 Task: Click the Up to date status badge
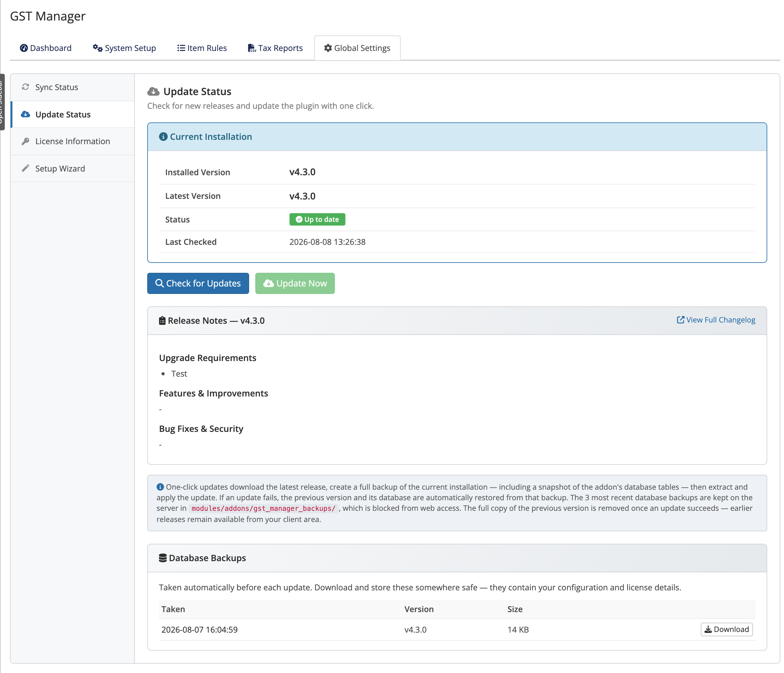317,220
